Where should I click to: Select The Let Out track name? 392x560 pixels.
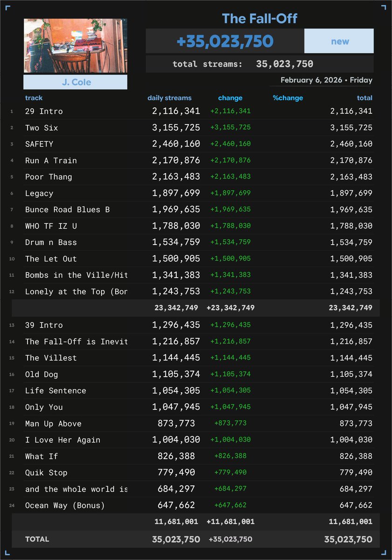(x=51, y=259)
